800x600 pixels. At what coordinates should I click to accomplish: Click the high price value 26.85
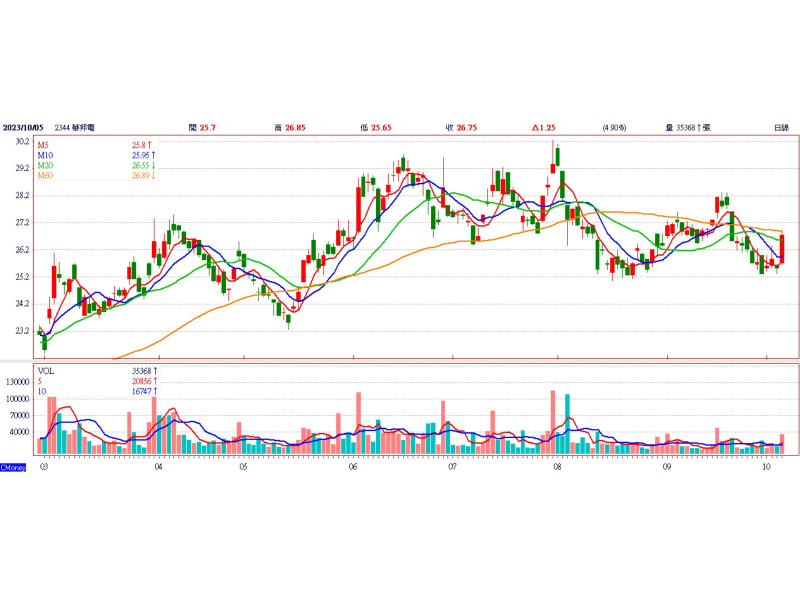click(x=295, y=128)
